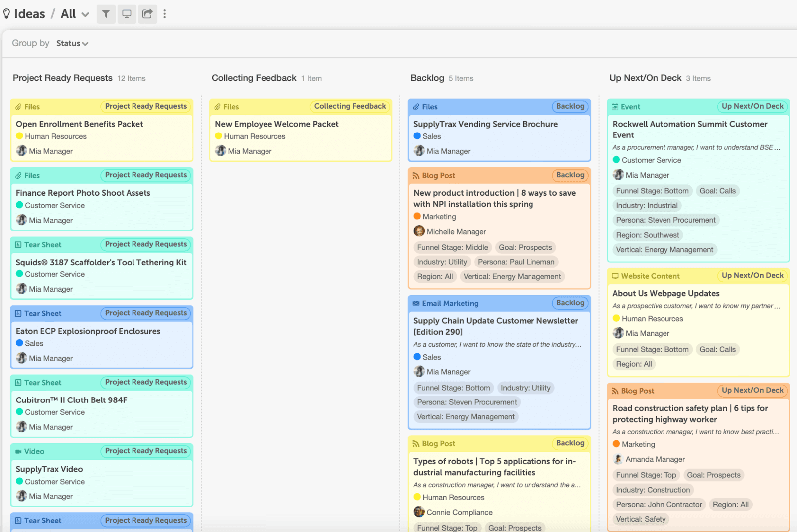This screenshot has height=532, width=797.
Task: Click Mia Manager avatar on Open Enrollment card
Action: click(x=21, y=151)
